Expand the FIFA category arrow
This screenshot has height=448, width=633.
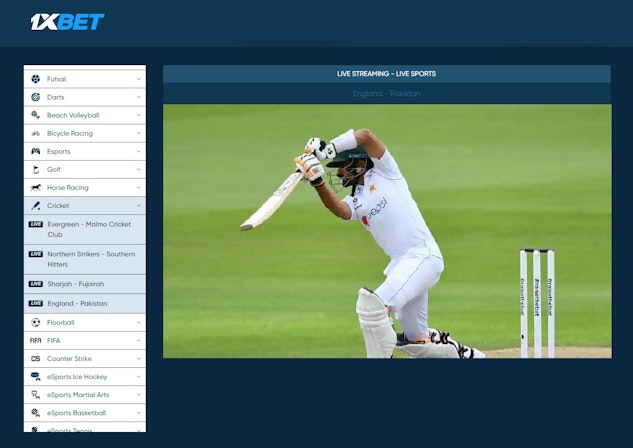point(138,341)
